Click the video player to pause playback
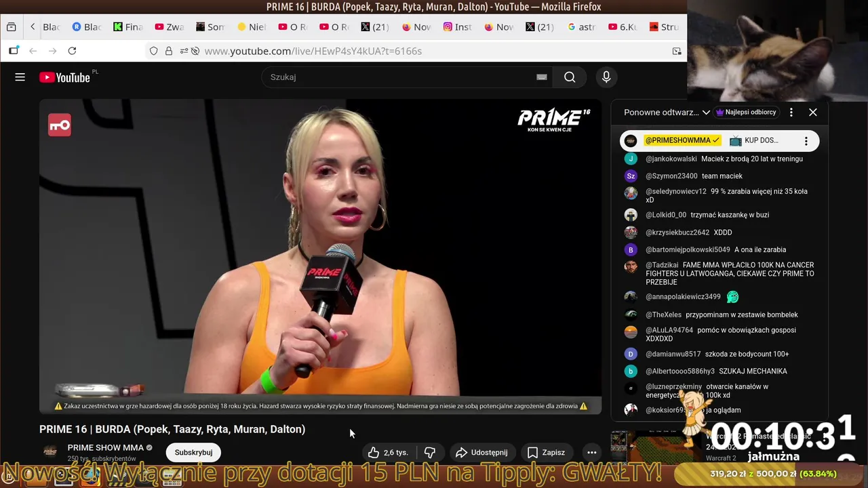Viewport: 868px width, 488px height. pos(320,256)
